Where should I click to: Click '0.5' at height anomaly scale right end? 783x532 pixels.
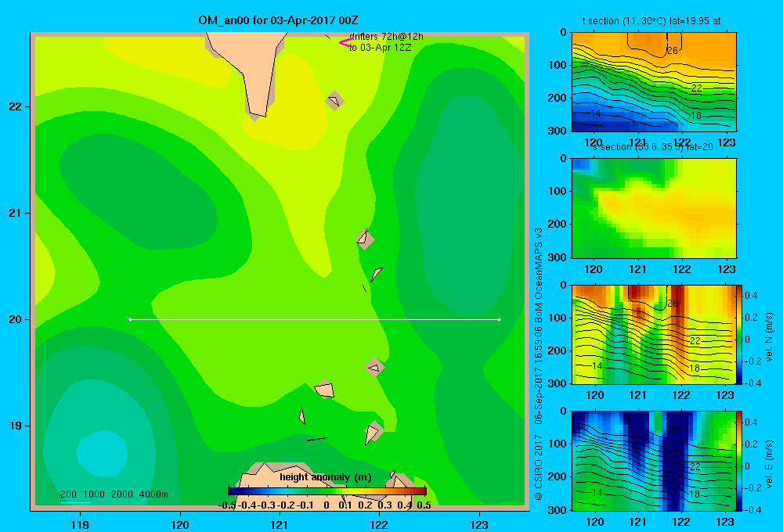pyautogui.click(x=424, y=505)
